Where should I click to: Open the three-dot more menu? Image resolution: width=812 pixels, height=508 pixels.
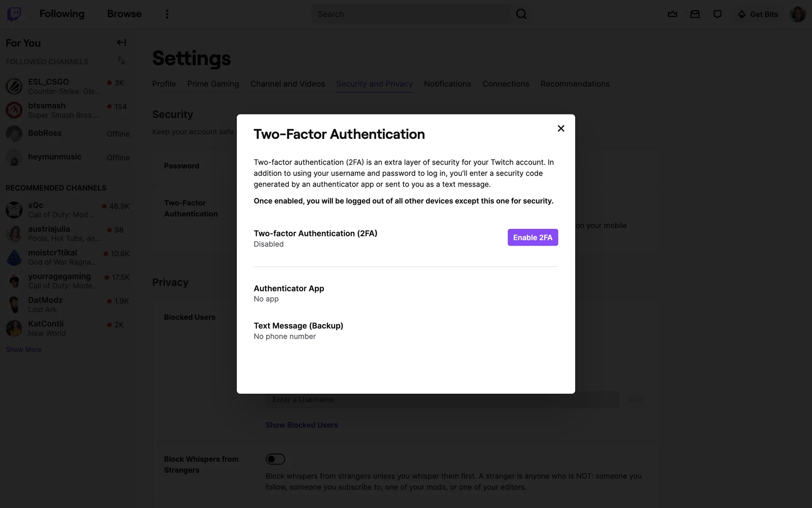(x=167, y=14)
